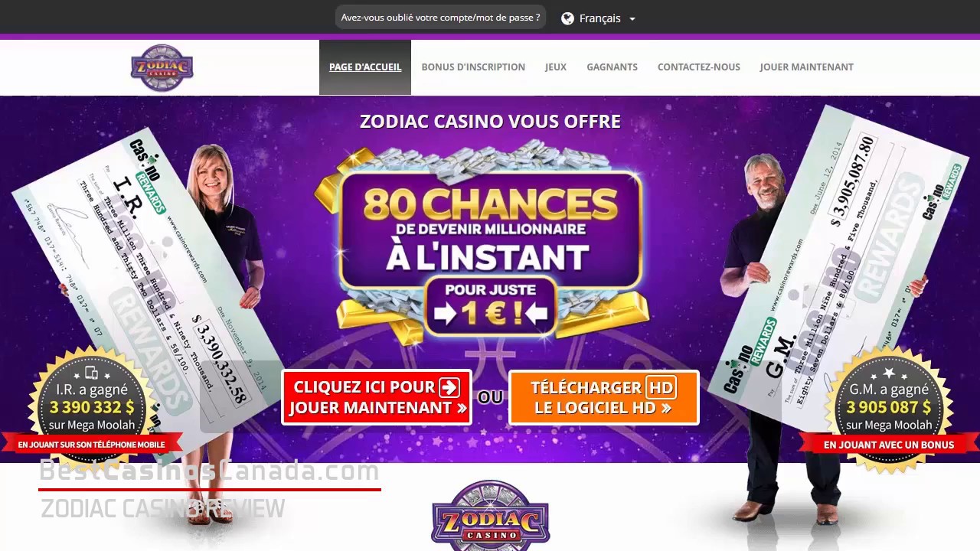Click the globe icon beside Français
This screenshot has width=980, height=551.
pyautogui.click(x=567, y=18)
